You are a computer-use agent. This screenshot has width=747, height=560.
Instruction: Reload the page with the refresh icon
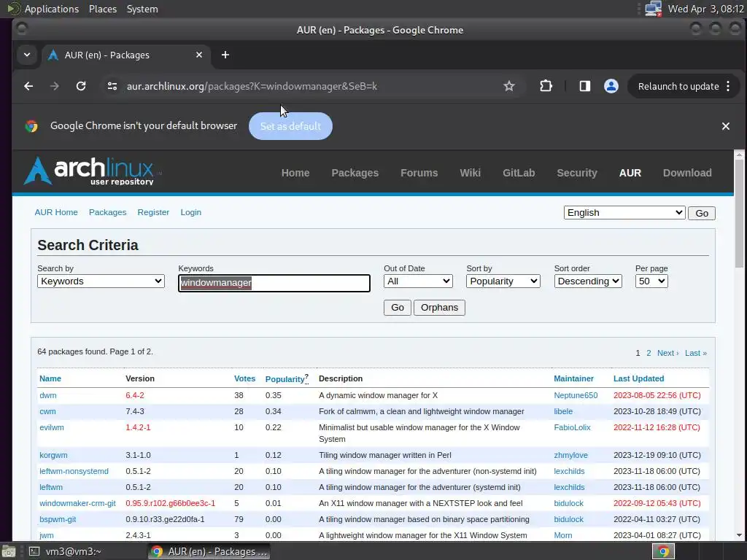tap(81, 86)
